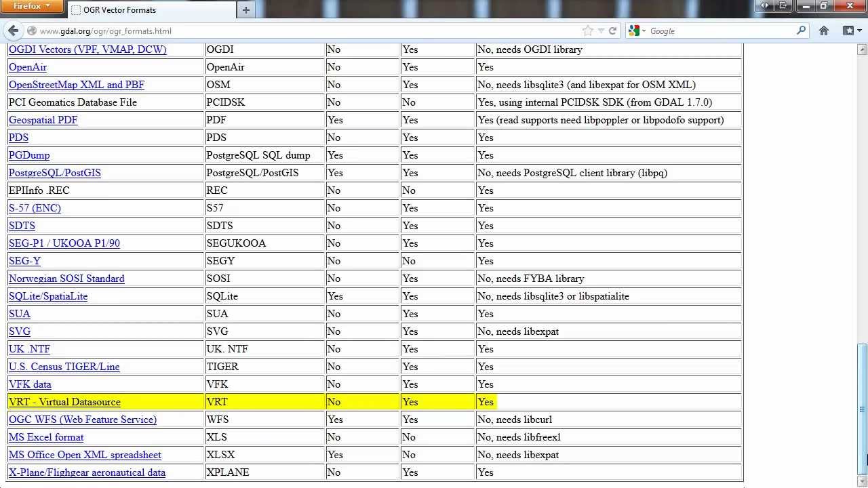Open X-Plane/Flighgear aeronautical data link
The width and height of the screenshot is (868, 488).
pyautogui.click(x=87, y=472)
